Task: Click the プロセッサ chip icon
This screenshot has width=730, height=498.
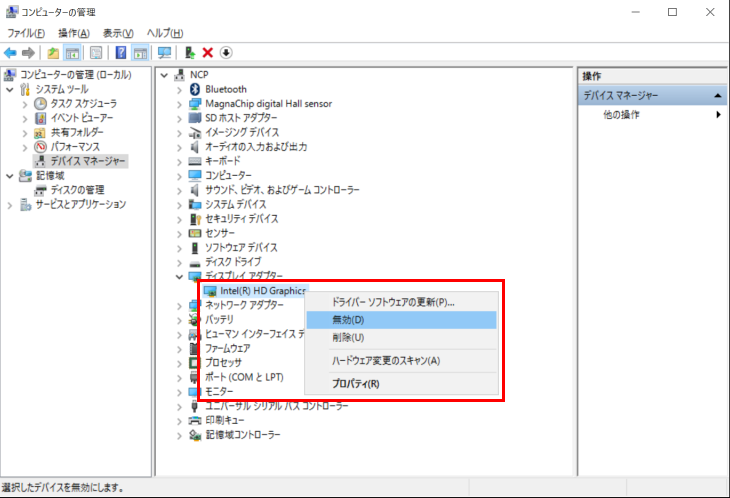Action: coord(195,363)
